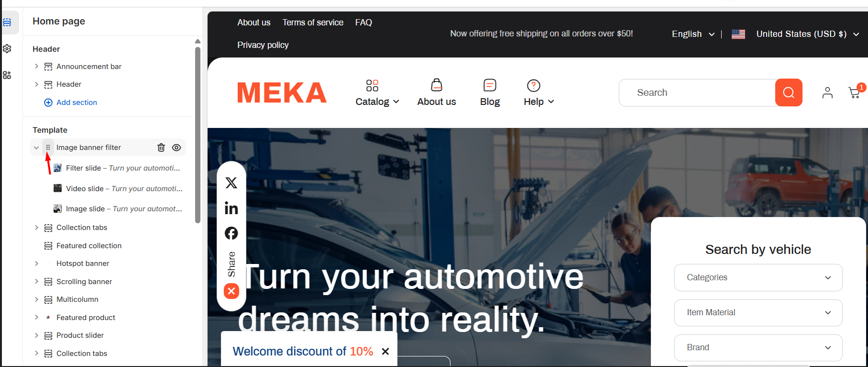The image size is (868, 367).
Task: Click the sidebar vertical scrollbar
Action: tap(198, 134)
